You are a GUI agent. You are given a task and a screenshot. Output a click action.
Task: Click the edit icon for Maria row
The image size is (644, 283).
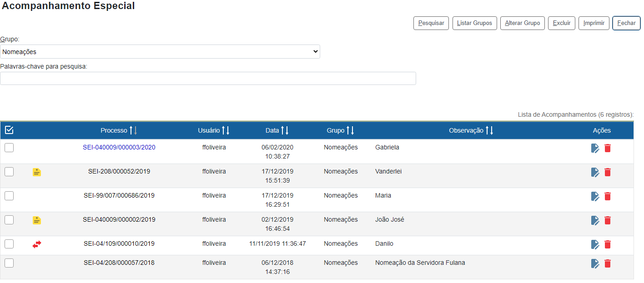tap(595, 196)
